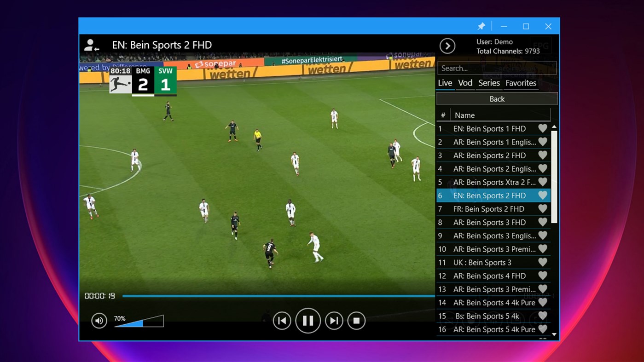Favorite EN: Bein Sports 1 FHD channel

click(542, 128)
